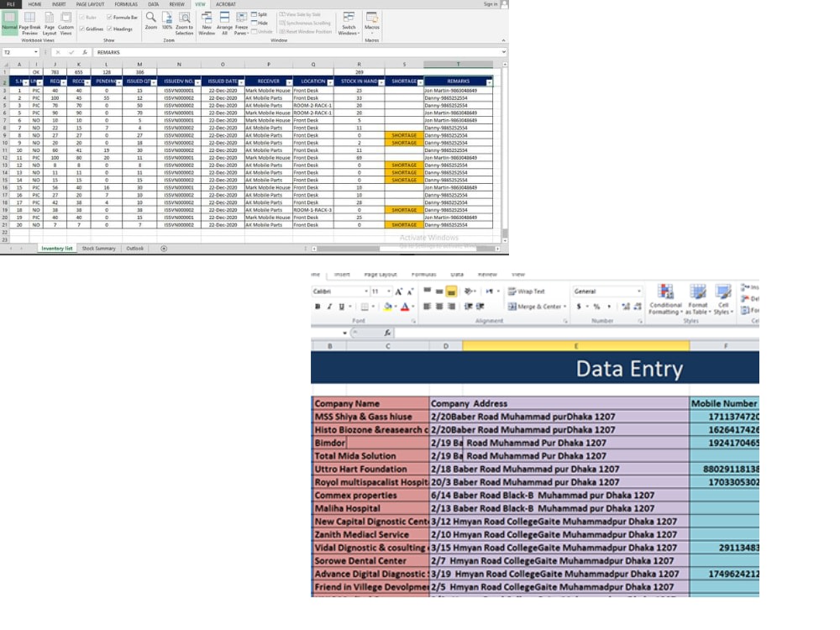Open Page Break Preview view

click(x=29, y=23)
